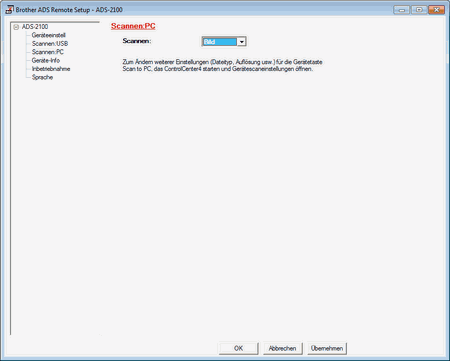Select ADS-2100 root tree item
Image resolution: width=450 pixels, height=361 pixels.
35,27
